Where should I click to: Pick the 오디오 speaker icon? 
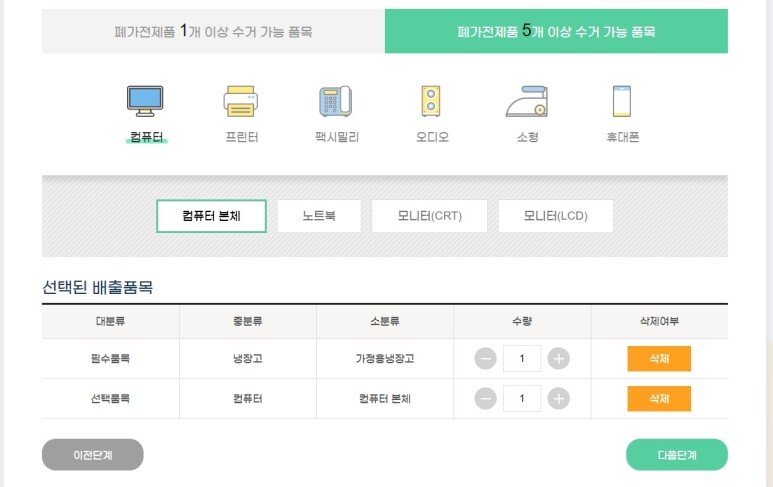point(431,101)
